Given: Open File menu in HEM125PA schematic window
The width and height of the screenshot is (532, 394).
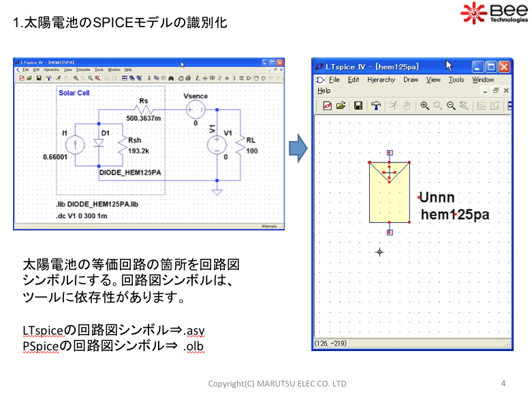Looking at the screenshot, I should (26, 70).
